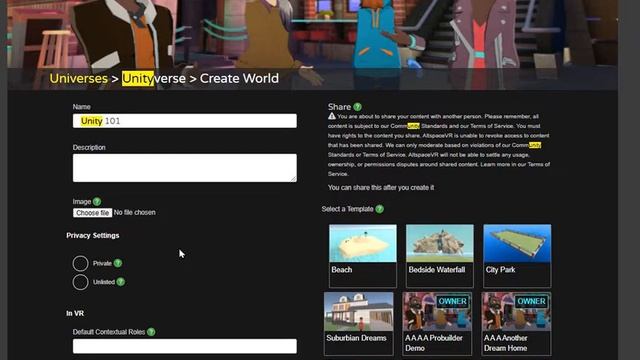Click the Choose file button
The image size is (640, 360).
coord(92,213)
